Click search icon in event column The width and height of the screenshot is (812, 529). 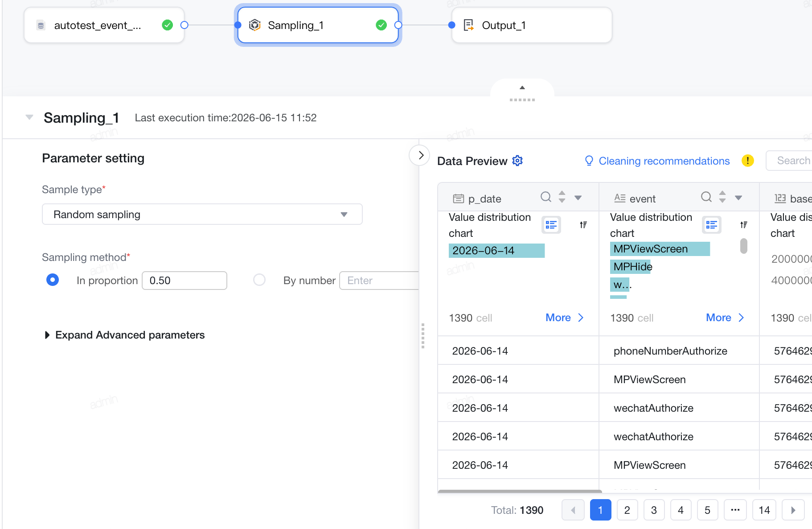click(706, 197)
